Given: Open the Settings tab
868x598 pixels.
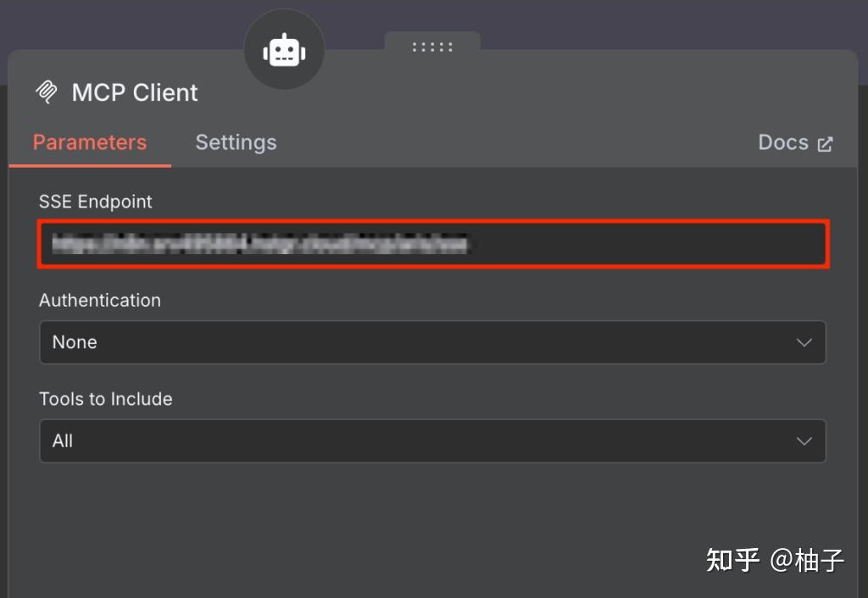Looking at the screenshot, I should click(236, 142).
